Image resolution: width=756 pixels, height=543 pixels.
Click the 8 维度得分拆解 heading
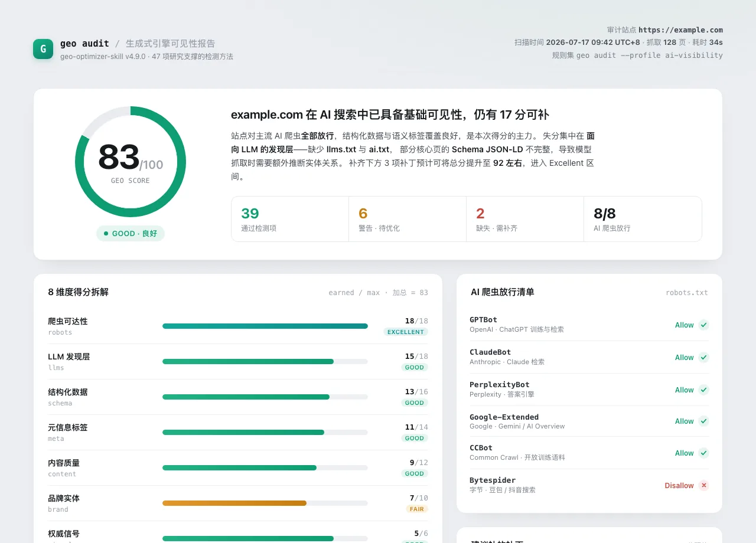(x=79, y=292)
